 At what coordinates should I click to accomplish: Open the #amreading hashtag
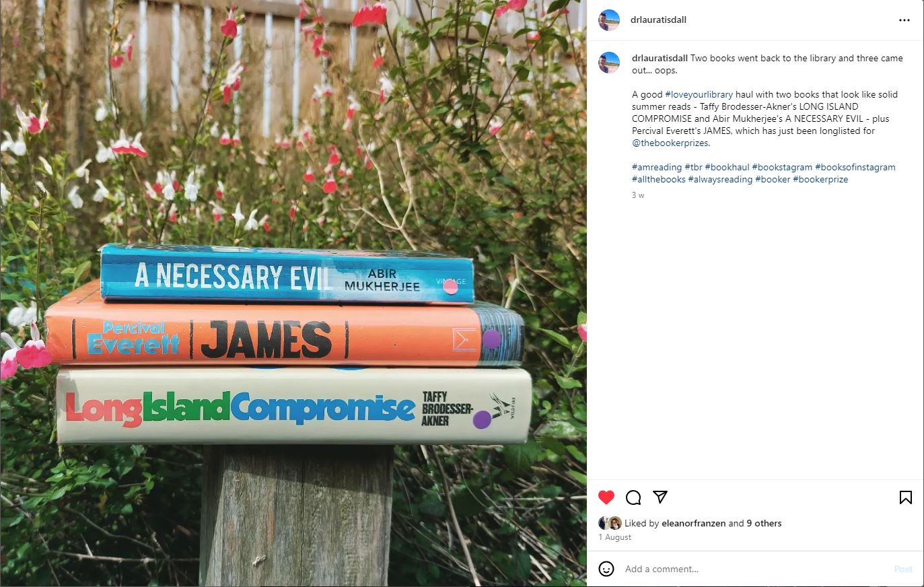tap(657, 167)
